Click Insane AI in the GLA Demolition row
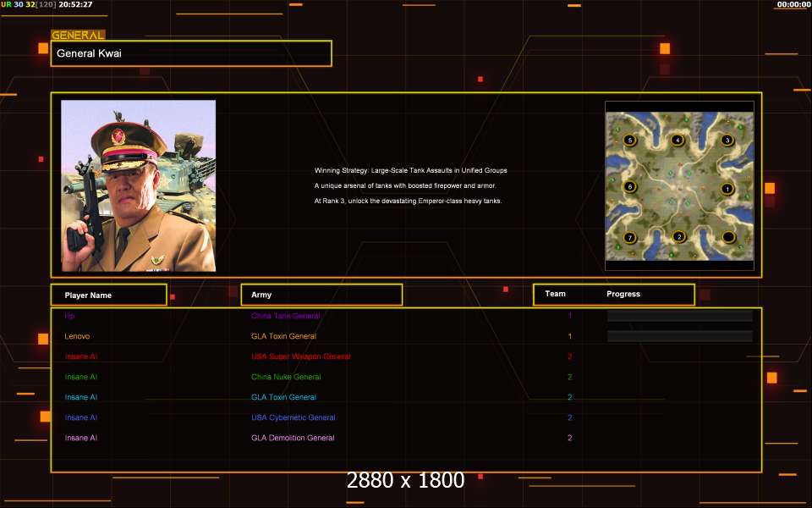 [81, 438]
